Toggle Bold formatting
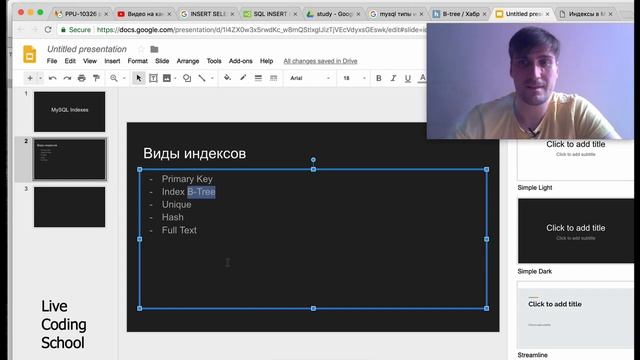Image resolution: width=640 pixels, height=360 pixels. [x=379, y=78]
